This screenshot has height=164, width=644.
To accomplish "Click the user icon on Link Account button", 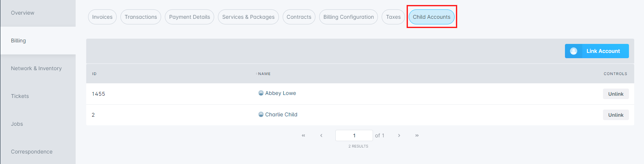I will [x=574, y=51].
